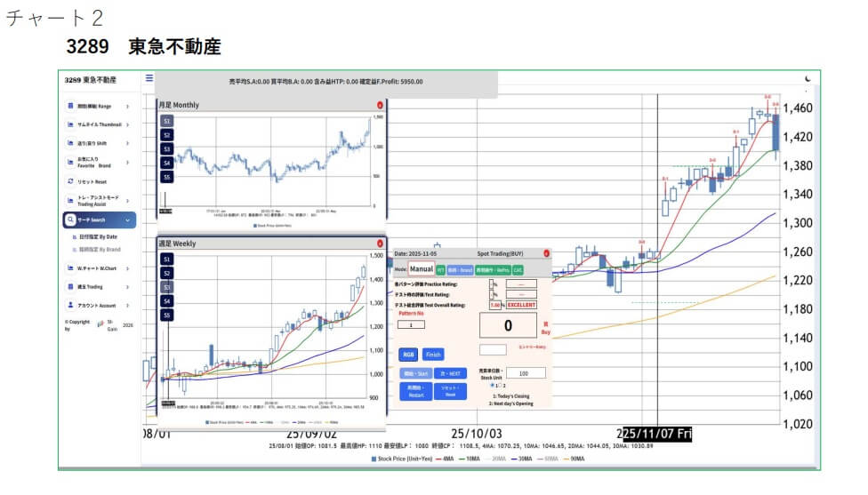Viewport: 868px width, 495px height.
Task: Expand the Thumbnail sidebar section
Action: 127,124
